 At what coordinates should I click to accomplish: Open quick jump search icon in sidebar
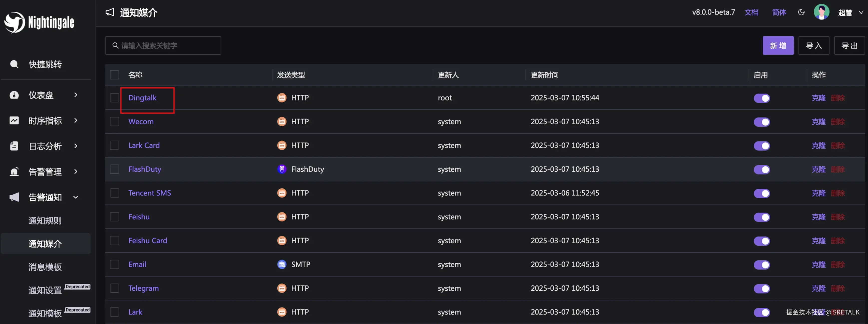[14, 64]
